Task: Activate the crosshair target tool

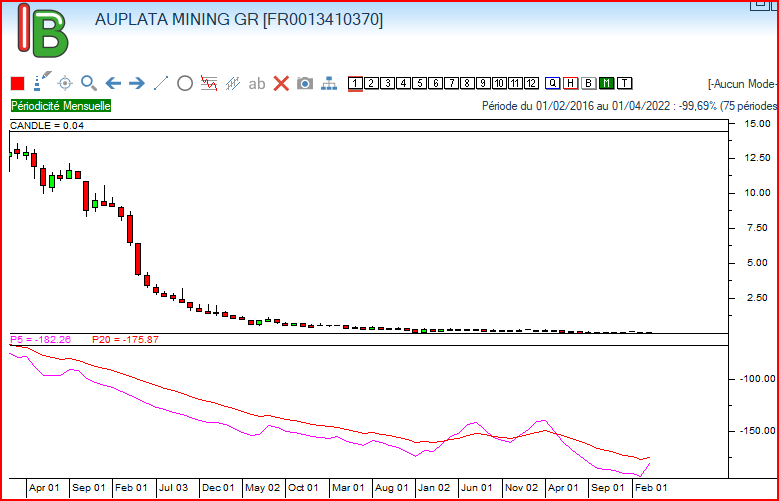Action: (x=65, y=83)
